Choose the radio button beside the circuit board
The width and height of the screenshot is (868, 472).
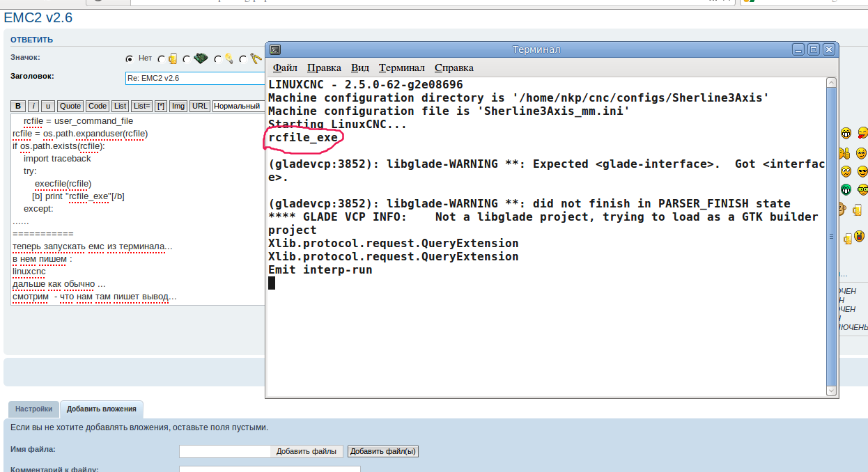pos(187,59)
